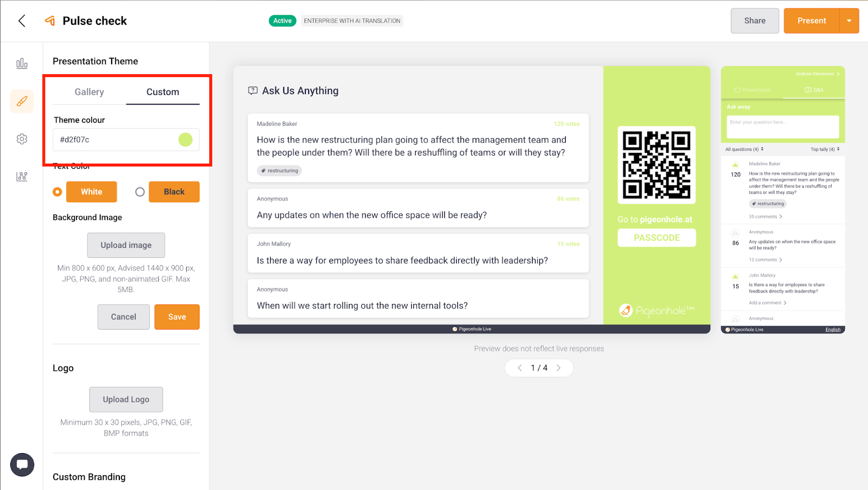
Task: Click the Save button
Action: point(177,317)
